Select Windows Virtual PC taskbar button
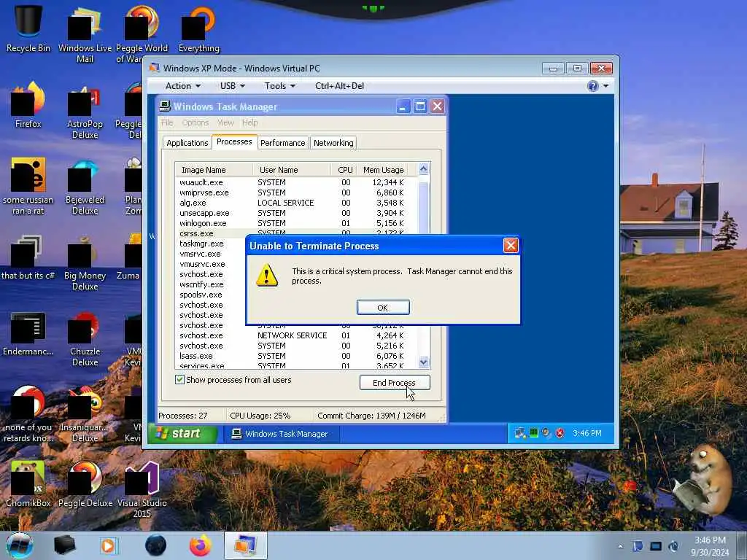The image size is (747, 560). coord(245,545)
